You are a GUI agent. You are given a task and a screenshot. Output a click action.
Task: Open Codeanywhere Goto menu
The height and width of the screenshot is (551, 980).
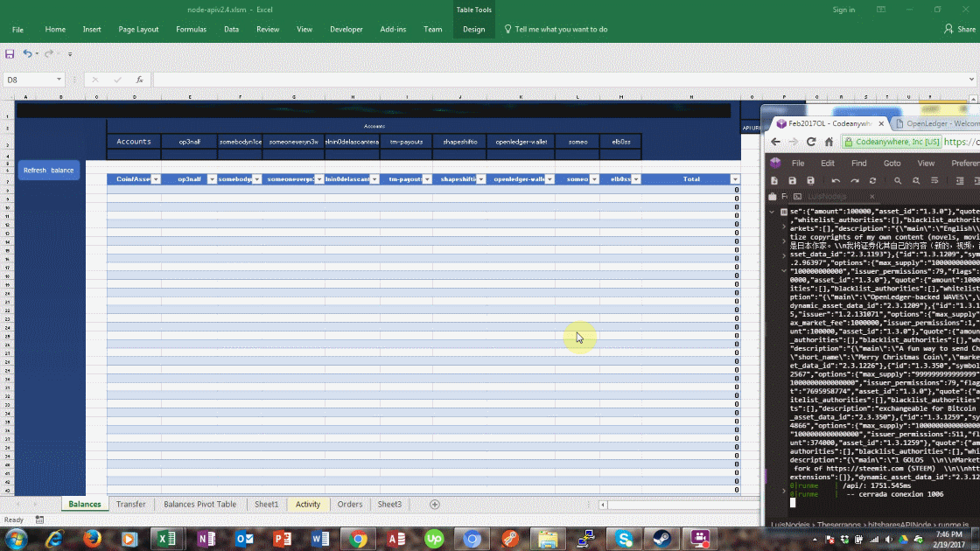(892, 163)
